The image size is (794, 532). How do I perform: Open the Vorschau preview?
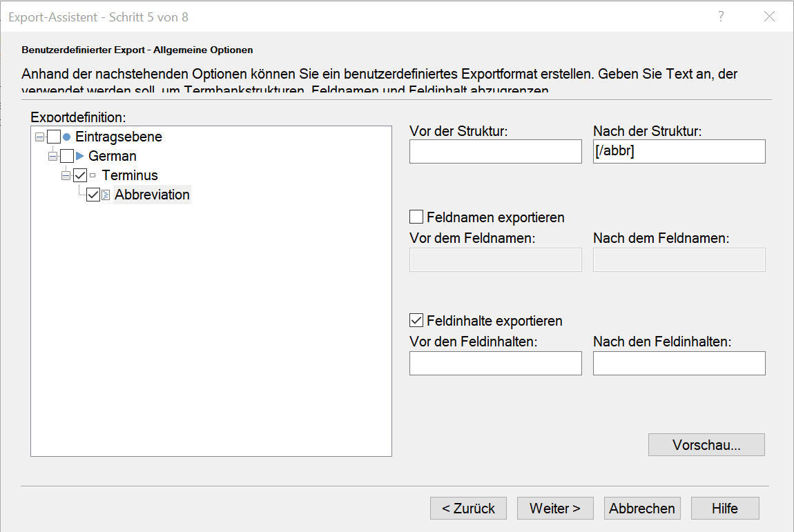[706, 444]
